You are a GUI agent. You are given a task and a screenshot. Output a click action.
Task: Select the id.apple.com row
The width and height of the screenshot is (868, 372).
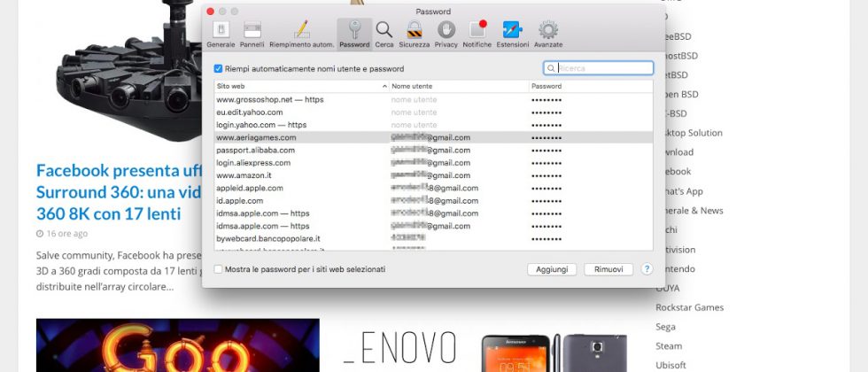(433, 201)
